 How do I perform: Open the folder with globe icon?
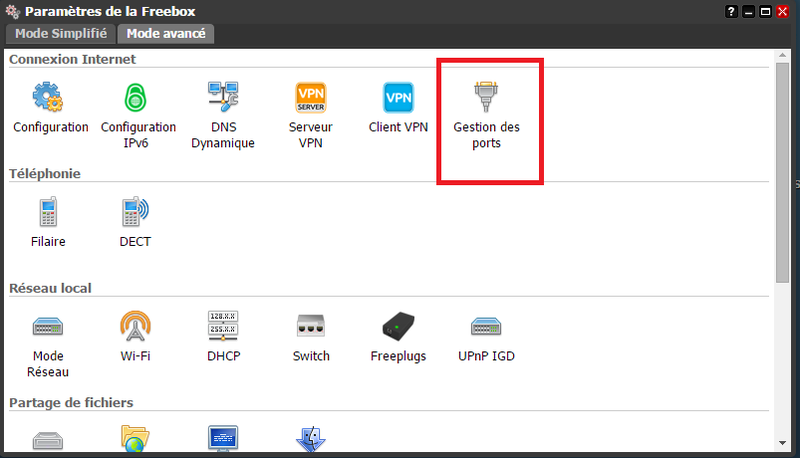pos(135,439)
